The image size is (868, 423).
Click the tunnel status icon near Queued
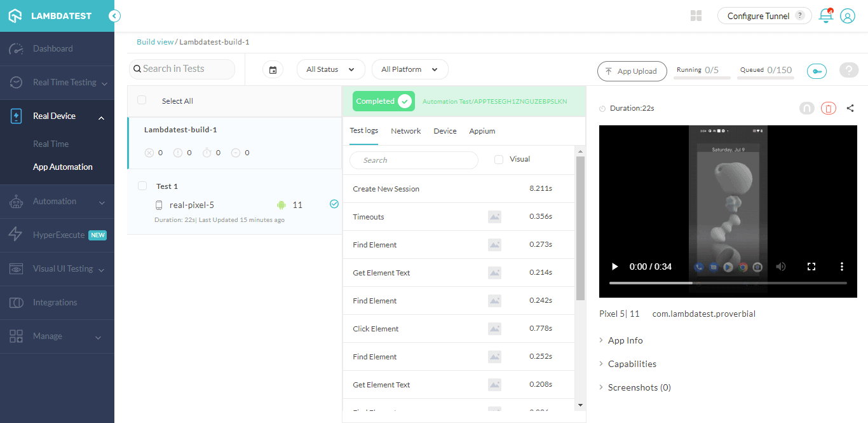[817, 71]
